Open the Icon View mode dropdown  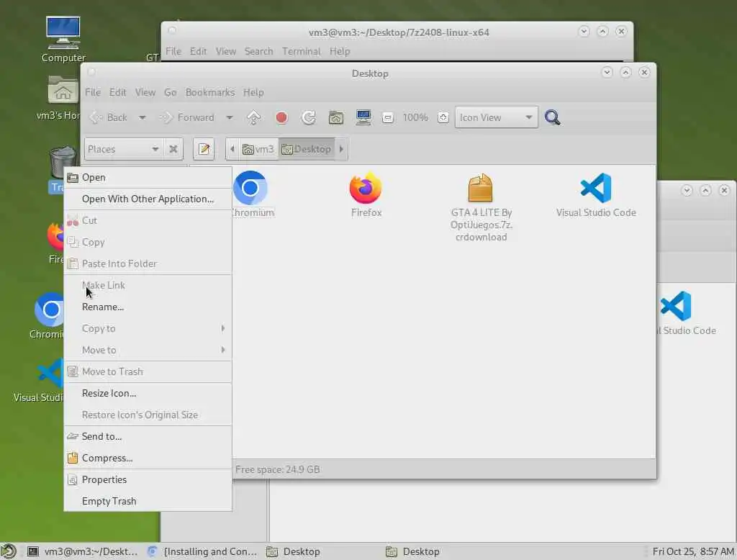[x=496, y=117]
